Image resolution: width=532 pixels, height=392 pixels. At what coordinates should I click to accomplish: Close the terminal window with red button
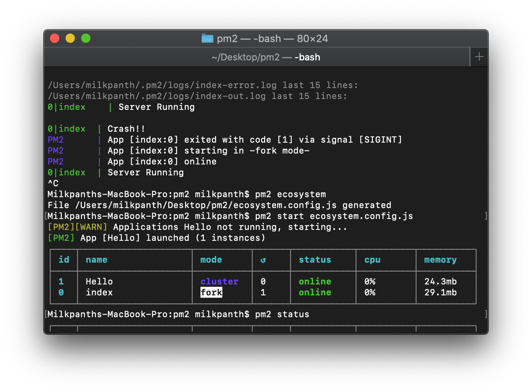click(55, 38)
